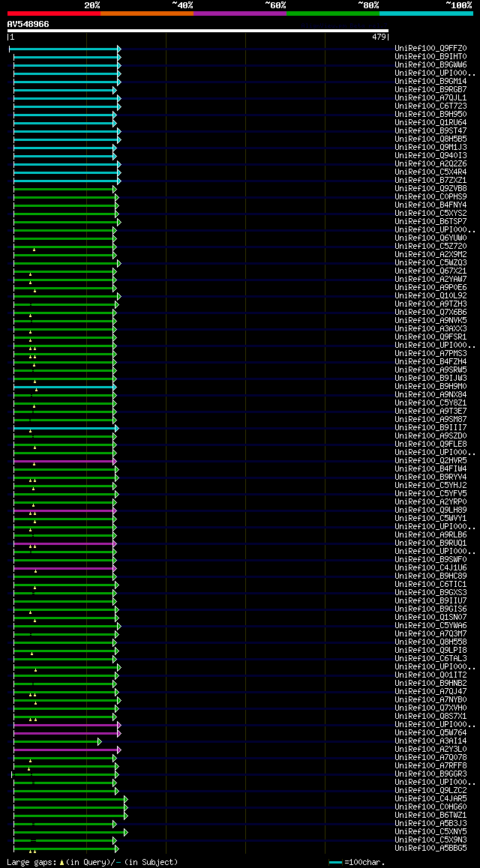Screen dimensions: 480x868
Task: Select label UniRef100_B9ST47
Action: click(430, 131)
